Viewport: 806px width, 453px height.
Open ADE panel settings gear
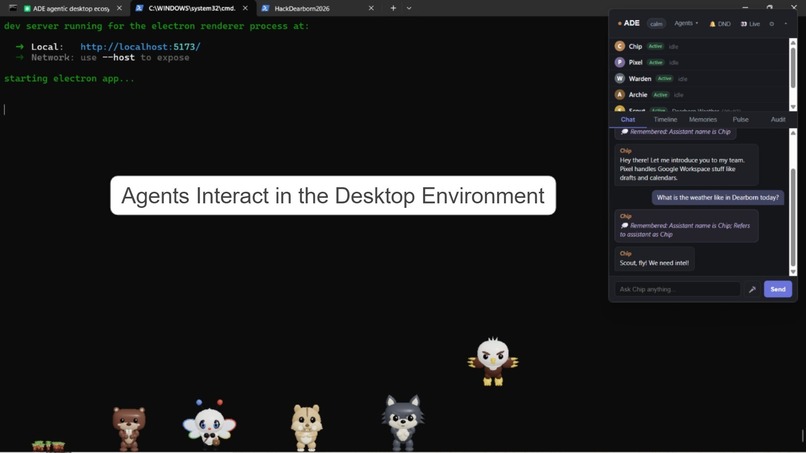[772, 24]
